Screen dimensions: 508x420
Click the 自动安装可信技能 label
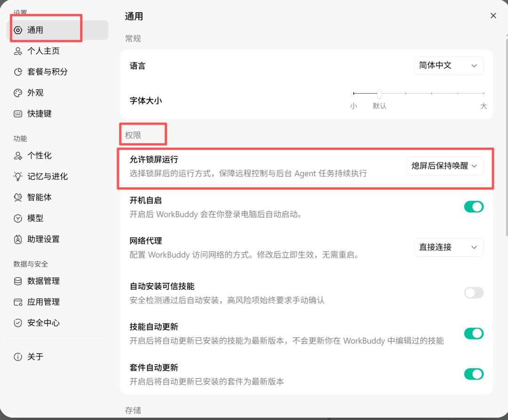pyautogui.click(x=162, y=286)
